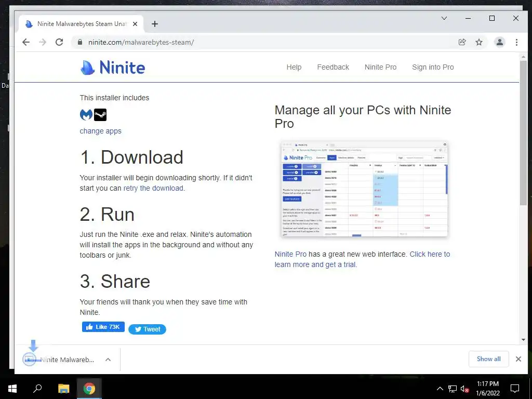
Task: Click the padlock site info icon
Action: tap(80, 42)
